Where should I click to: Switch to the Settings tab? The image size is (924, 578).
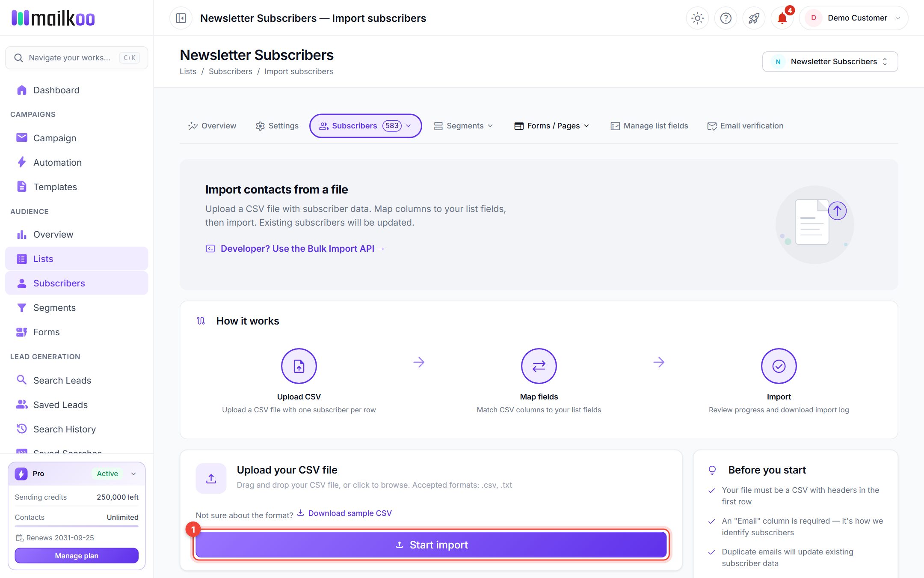[277, 126]
